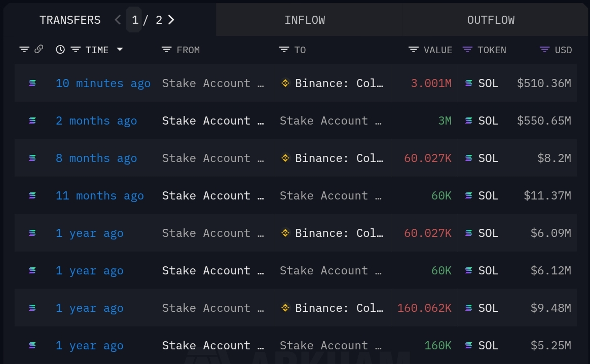Image resolution: width=590 pixels, height=364 pixels.
Task: Go to next transfers page
Action: click(171, 20)
